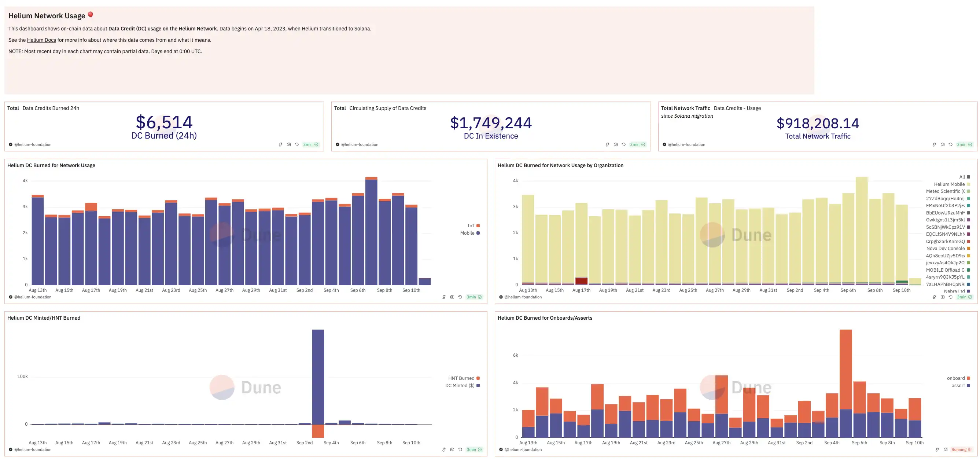Click the 3min status badge on DC Minted chart
The image size is (980, 459).
coord(474,450)
